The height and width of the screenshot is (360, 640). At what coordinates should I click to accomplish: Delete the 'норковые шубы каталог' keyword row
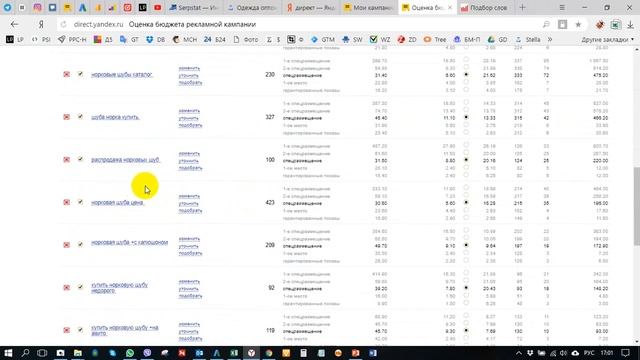[x=67, y=74]
